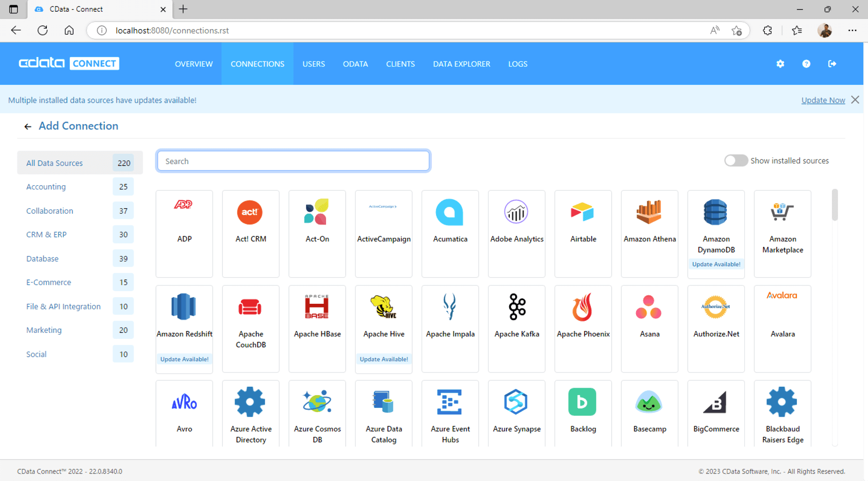Open Blackbaud Raisers Edge connector
The width and height of the screenshot is (868, 481).
[x=783, y=413]
